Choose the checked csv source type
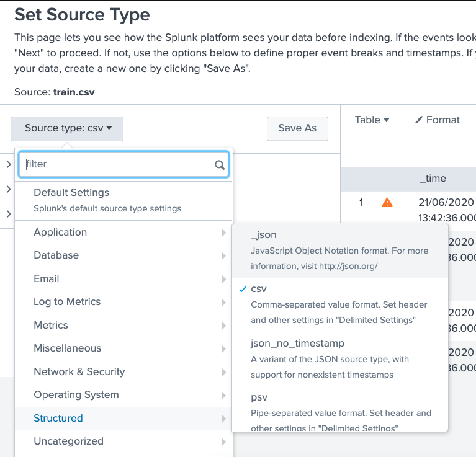This screenshot has height=457, width=476. point(340,304)
